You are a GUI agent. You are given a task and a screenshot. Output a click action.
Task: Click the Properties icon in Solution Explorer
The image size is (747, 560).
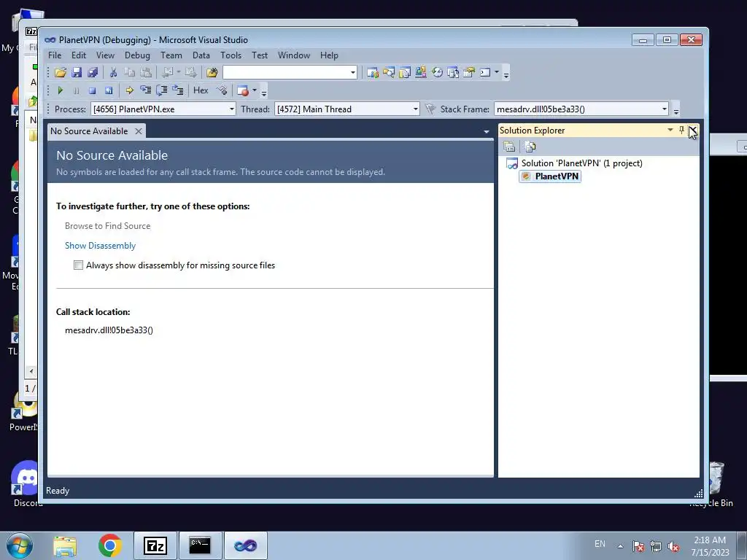tap(508, 147)
